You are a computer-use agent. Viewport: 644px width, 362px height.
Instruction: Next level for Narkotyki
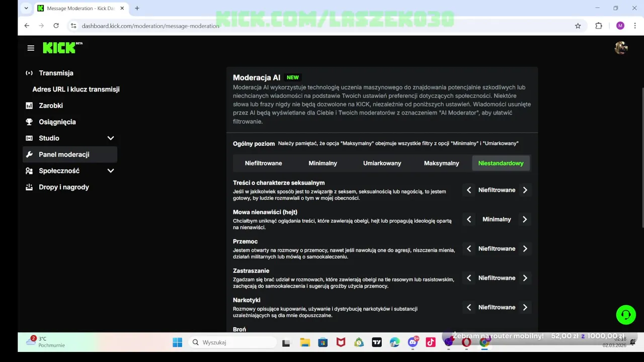(525, 307)
